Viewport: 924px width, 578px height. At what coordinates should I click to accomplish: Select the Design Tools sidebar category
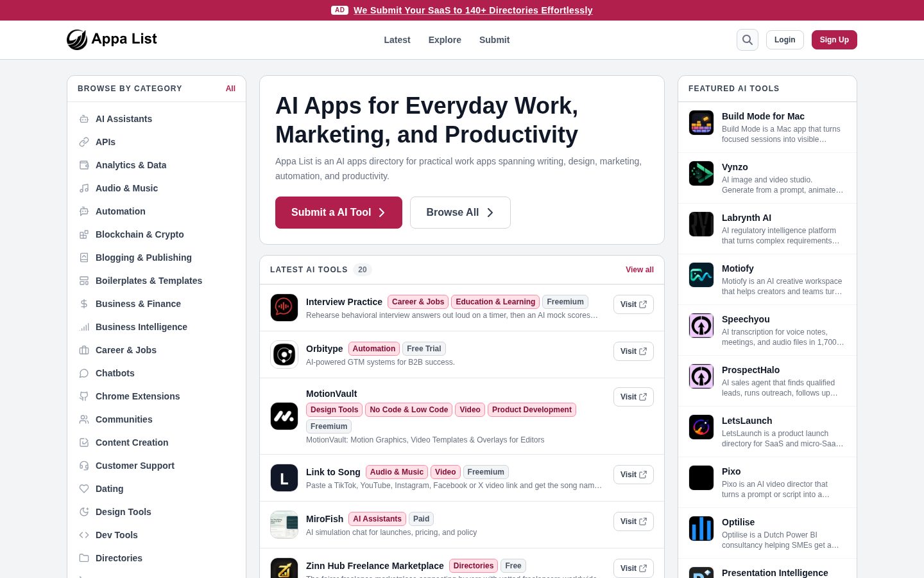(157, 512)
